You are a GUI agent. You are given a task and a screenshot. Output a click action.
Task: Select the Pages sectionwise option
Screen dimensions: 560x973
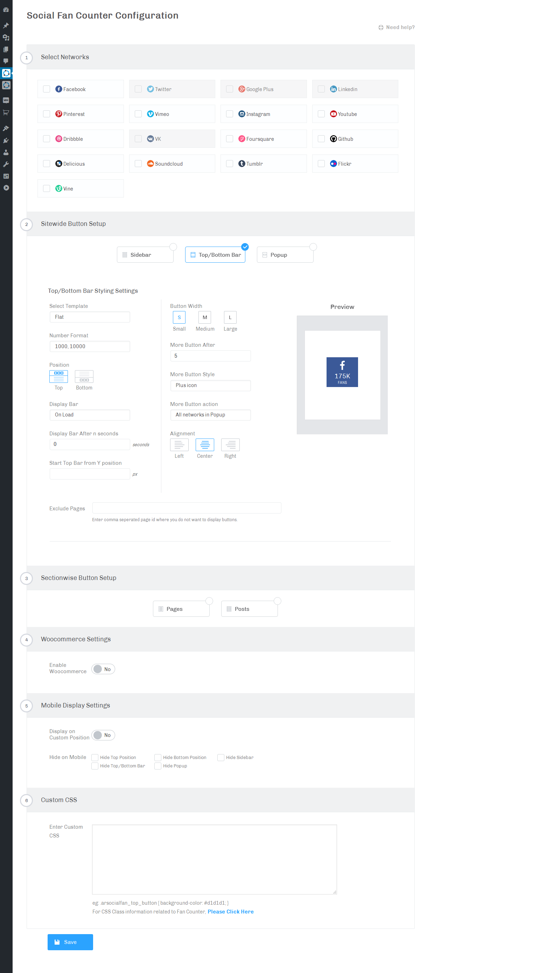(181, 609)
